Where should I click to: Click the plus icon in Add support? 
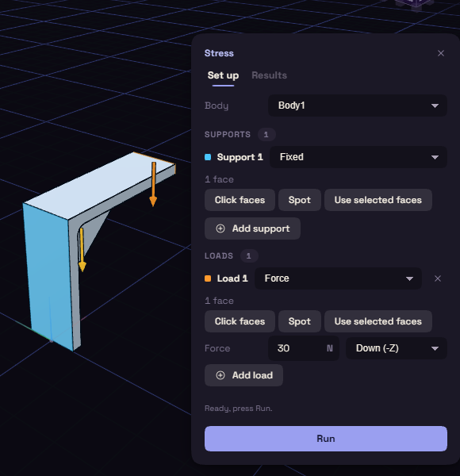[x=220, y=228]
